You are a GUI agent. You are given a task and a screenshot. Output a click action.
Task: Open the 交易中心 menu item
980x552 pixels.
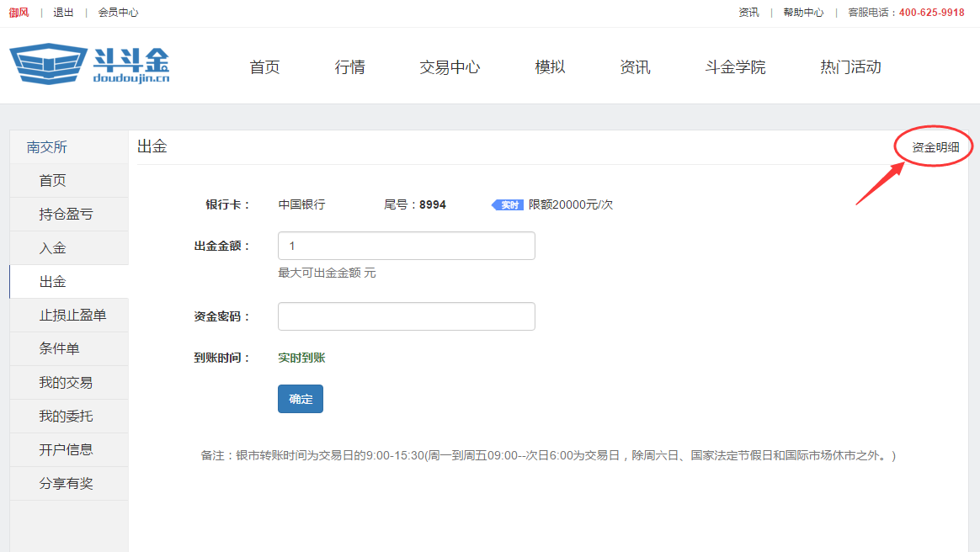pos(450,67)
